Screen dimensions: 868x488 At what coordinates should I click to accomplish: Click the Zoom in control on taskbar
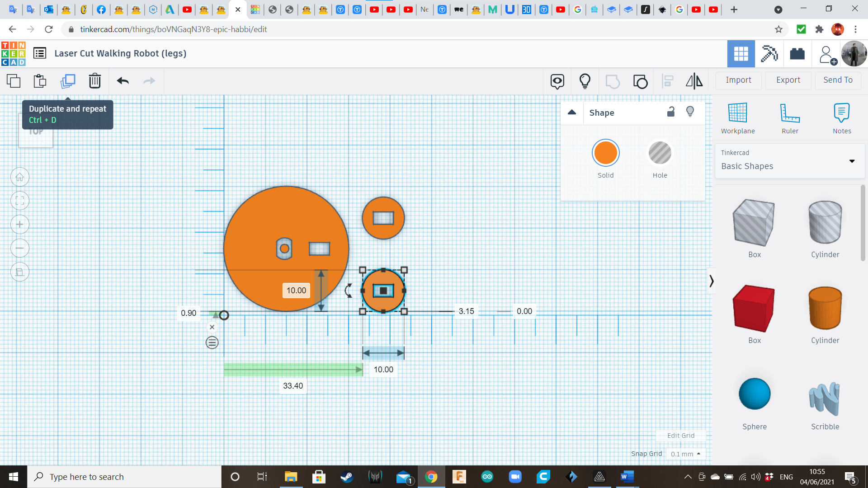20,225
